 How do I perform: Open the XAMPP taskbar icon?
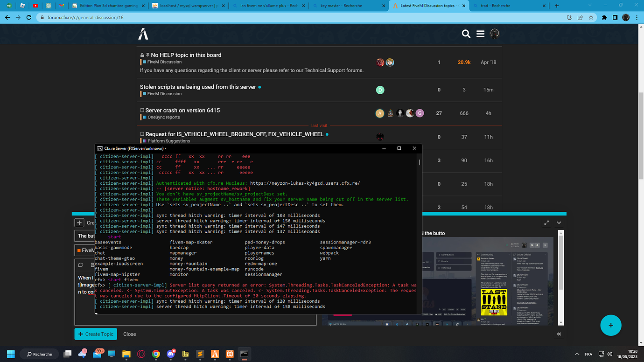[230, 354]
